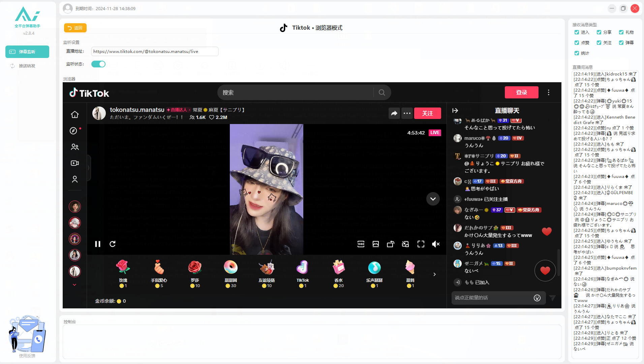
Task: Click the TikTok home icon in sidebar
Action: [x=75, y=115]
